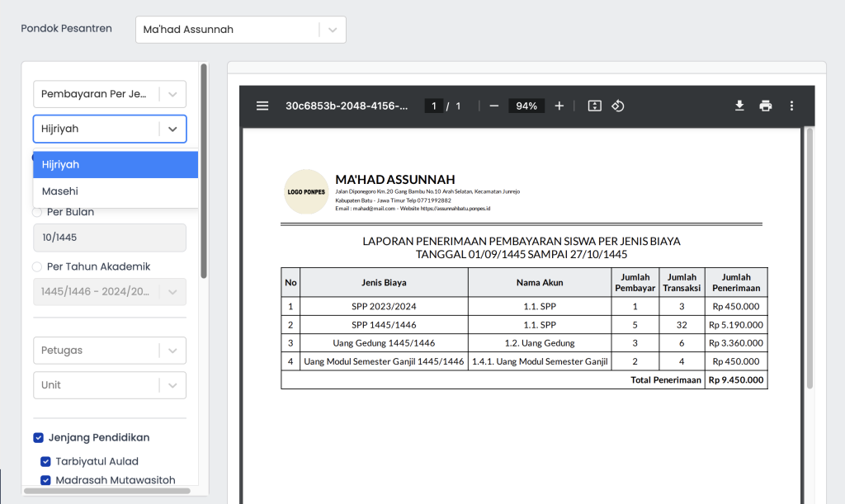This screenshot has width=845, height=504.
Task: Click the MA'HAD ASSUNNAH report heading
Action: [395, 179]
